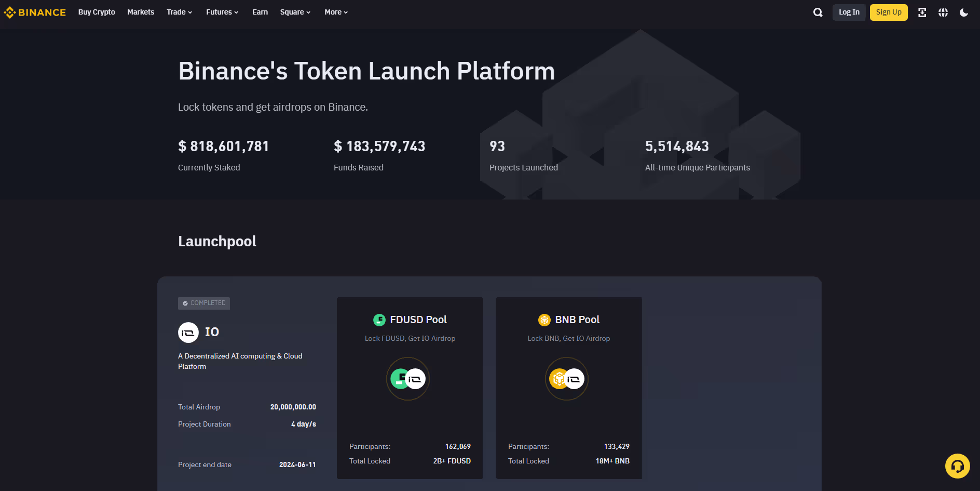
Task: Click the 5,514,843 unique participants figure
Action: [x=677, y=147]
